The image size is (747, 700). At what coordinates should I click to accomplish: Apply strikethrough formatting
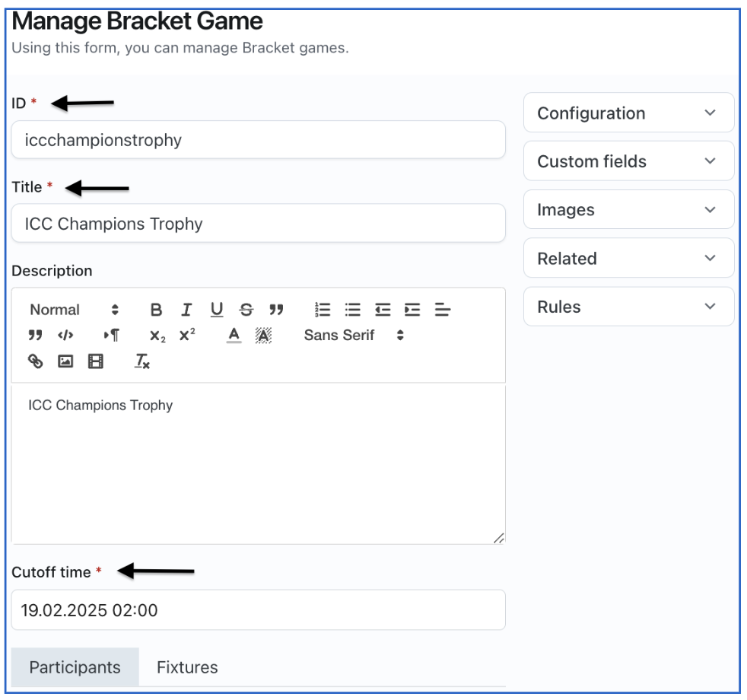(x=246, y=310)
